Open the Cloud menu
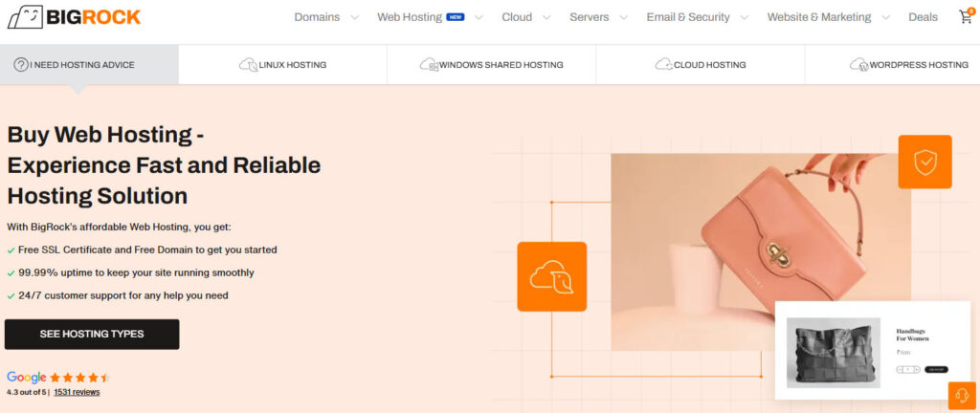The image size is (980, 413). (517, 17)
